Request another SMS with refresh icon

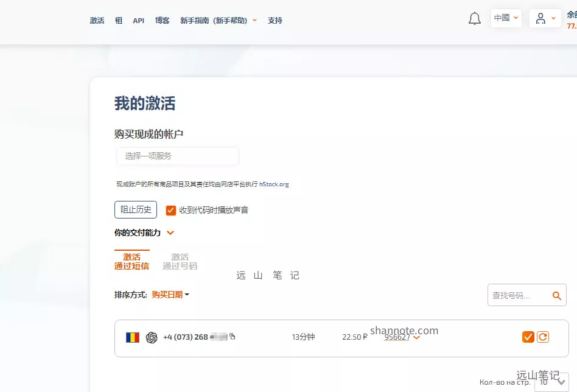[x=543, y=337]
